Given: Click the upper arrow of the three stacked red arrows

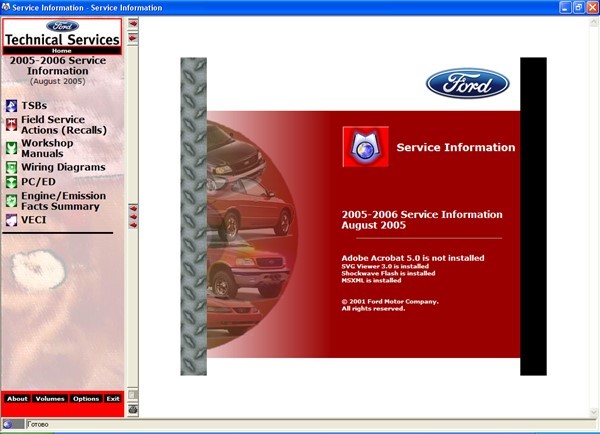Looking at the screenshot, I should tap(133, 209).
